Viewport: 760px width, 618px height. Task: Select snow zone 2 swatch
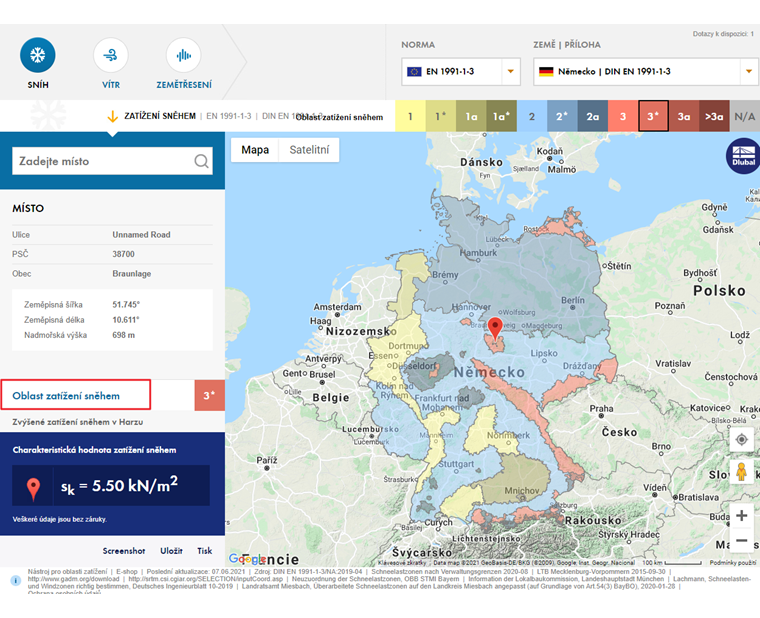tap(532, 116)
